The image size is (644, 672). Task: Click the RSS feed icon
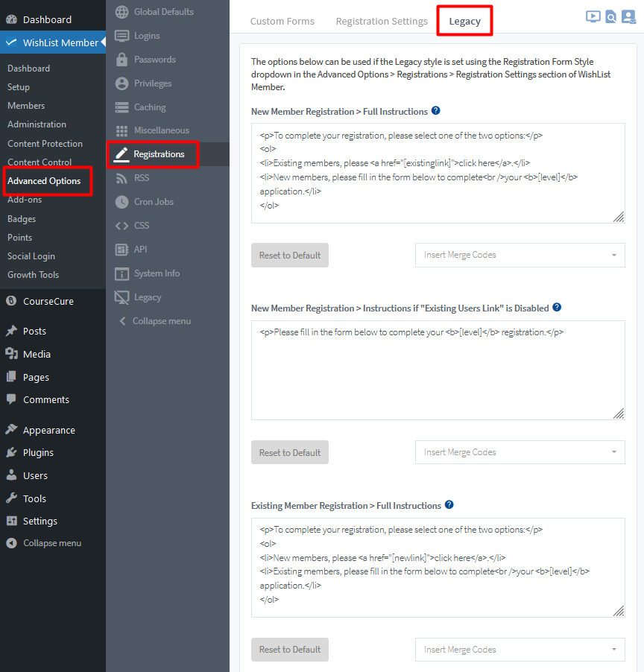(121, 178)
